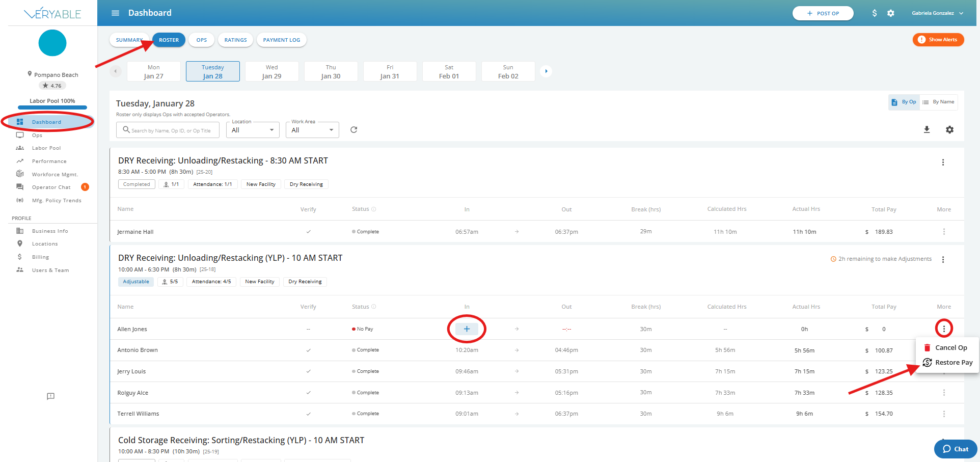
Task: Click the dollar sign icon in header
Action: 875,13
